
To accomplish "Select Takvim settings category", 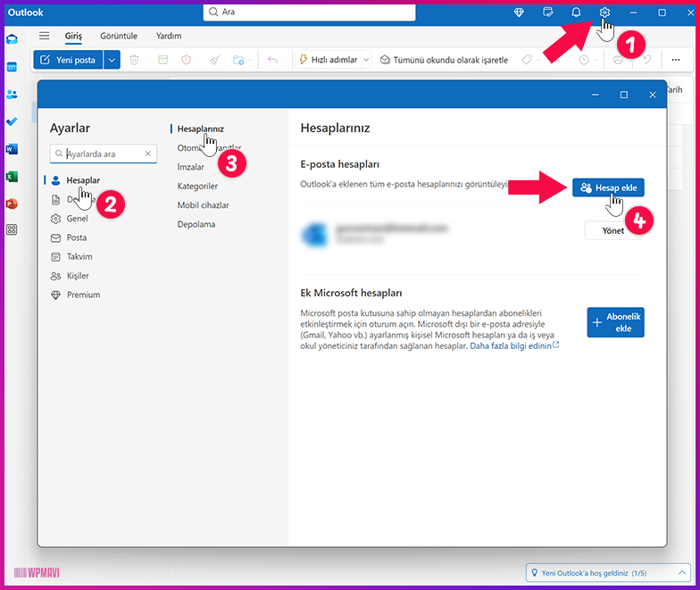I will (x=79, y=257).
